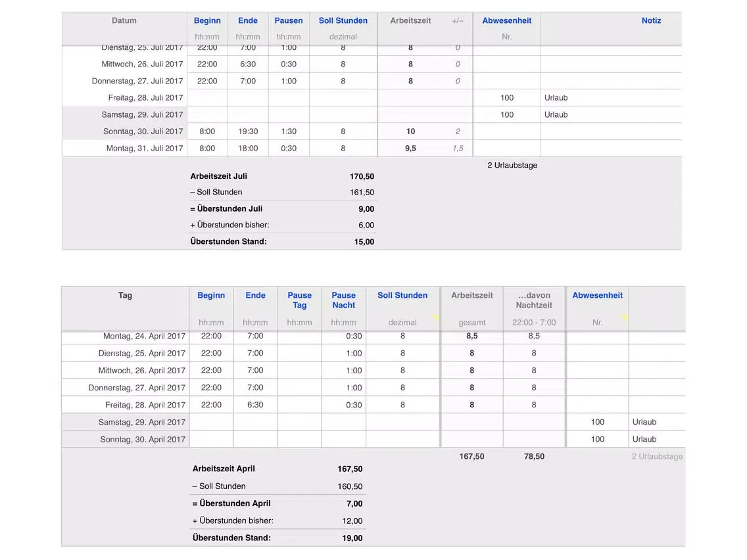Select the Beginn cell 22:00 in the 26. April row
Viewport: 747px width, 560px height.
point(211,371)
